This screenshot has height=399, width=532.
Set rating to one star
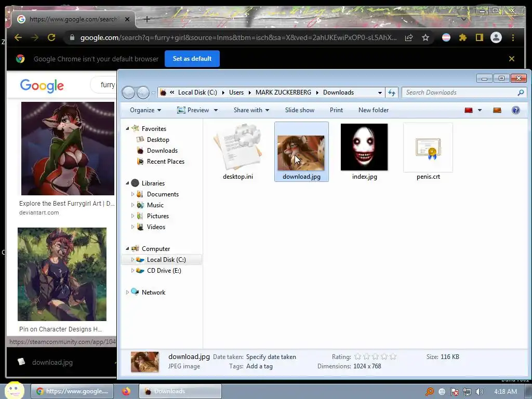click(357, 356)
